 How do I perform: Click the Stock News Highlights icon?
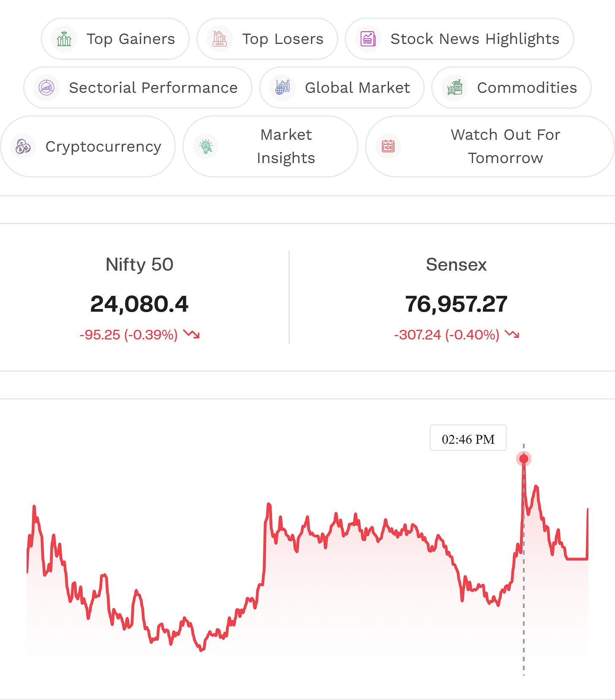point(368,39)
